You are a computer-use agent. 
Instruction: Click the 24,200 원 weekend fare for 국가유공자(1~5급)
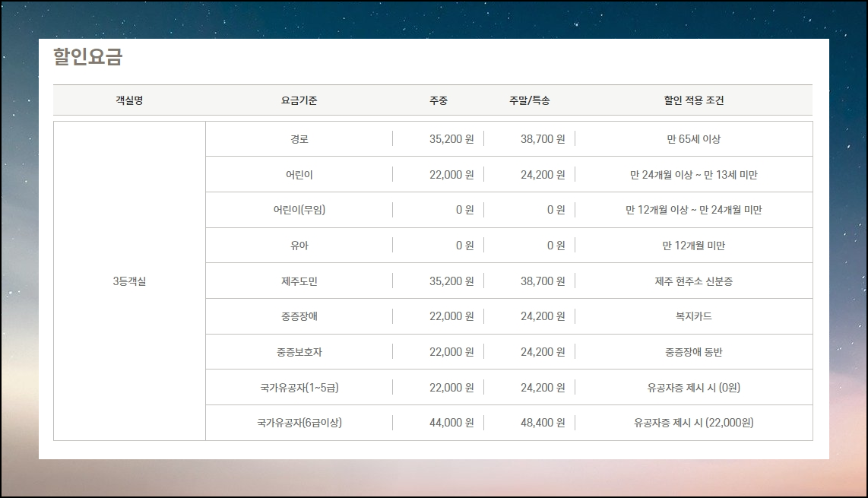[543, 387]
